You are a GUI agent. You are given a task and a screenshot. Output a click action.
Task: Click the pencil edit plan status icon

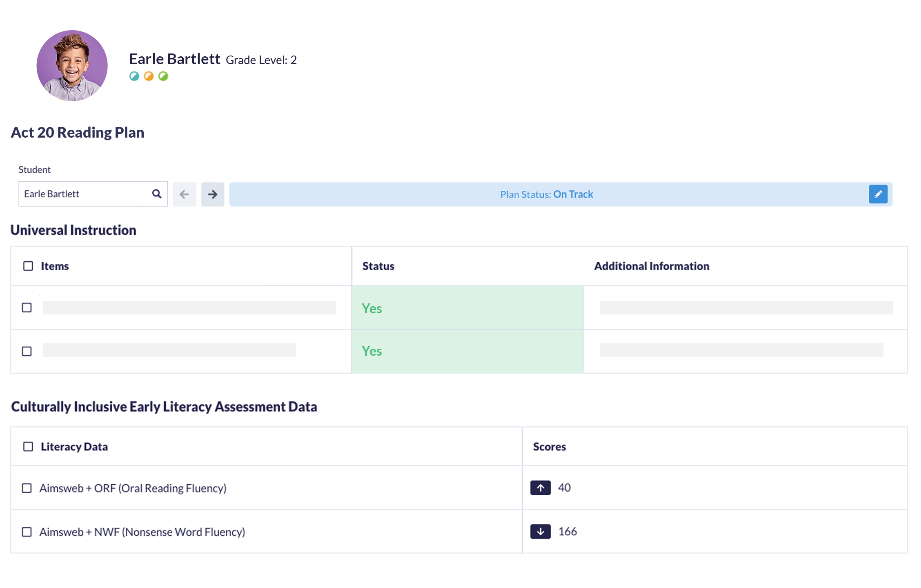pos(878,194)
